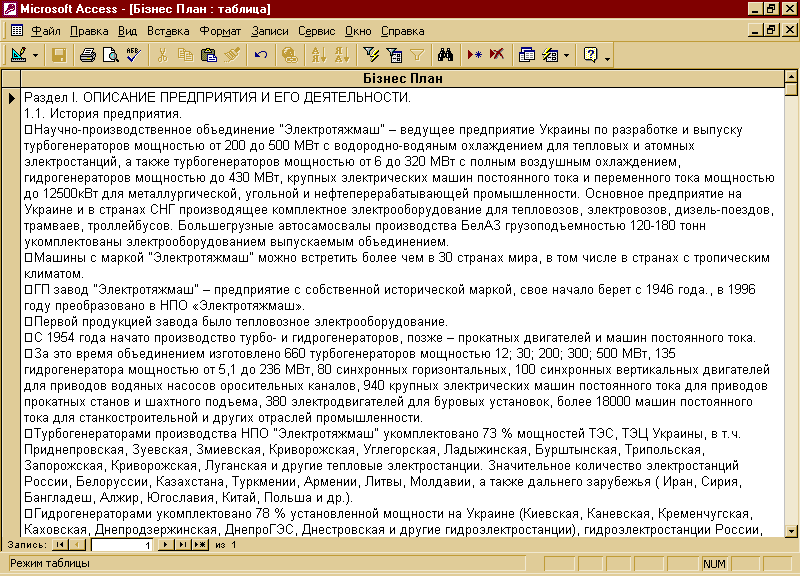Click the Cut scissors icon
This screenshot has height=576, width=800.
(x=163, y=55)
